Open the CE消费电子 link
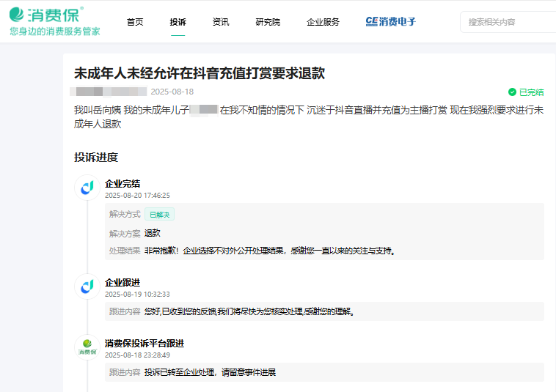 390,21
